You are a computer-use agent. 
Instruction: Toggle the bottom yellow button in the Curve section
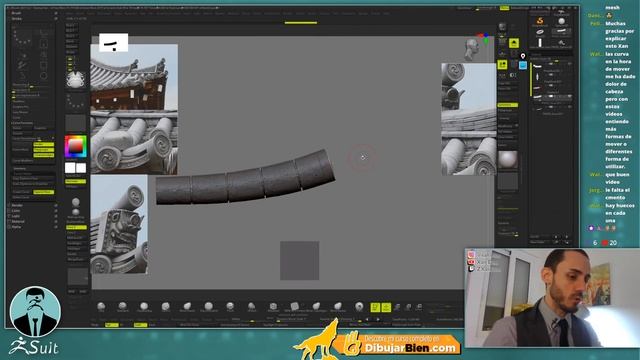44,155
